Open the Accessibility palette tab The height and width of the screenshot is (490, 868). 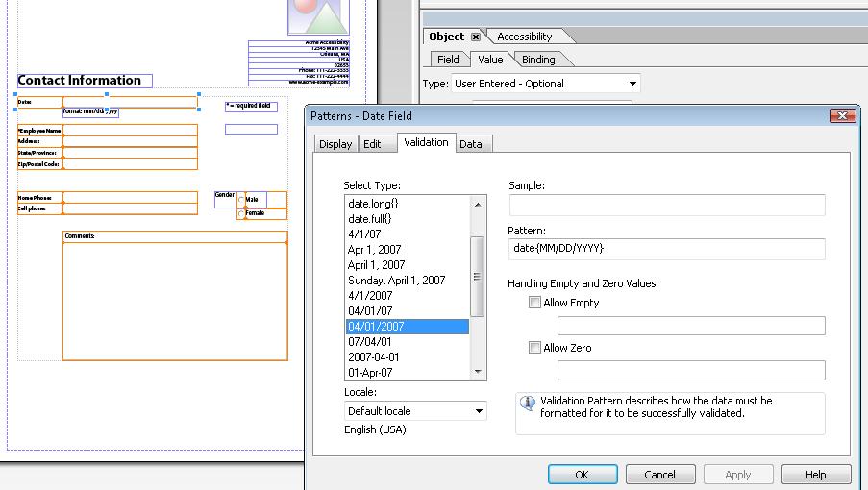pyautogui.click(x=525, y=37)
